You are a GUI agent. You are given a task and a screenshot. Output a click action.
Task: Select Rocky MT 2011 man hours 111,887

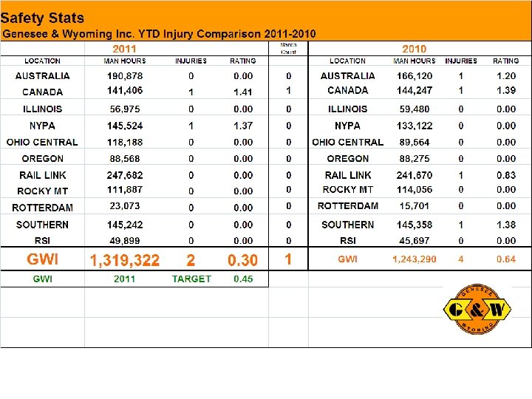tap(125, 190)
